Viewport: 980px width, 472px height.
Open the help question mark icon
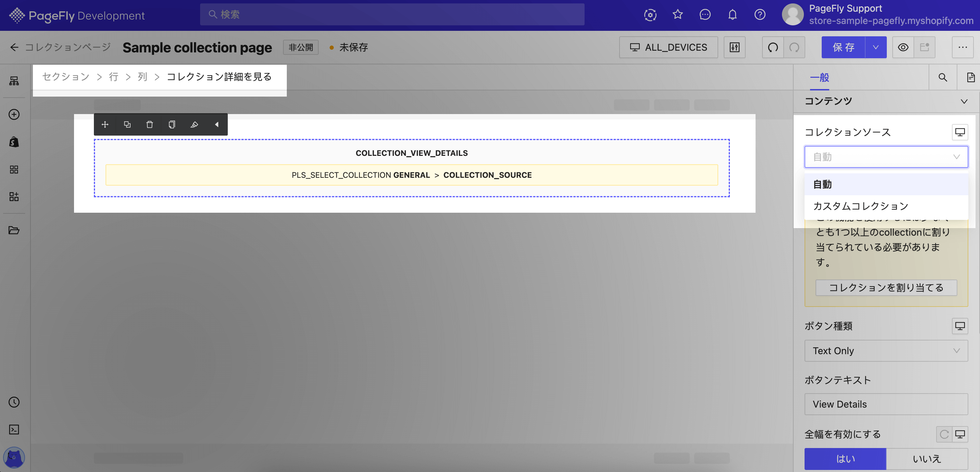tap(760, 15)
